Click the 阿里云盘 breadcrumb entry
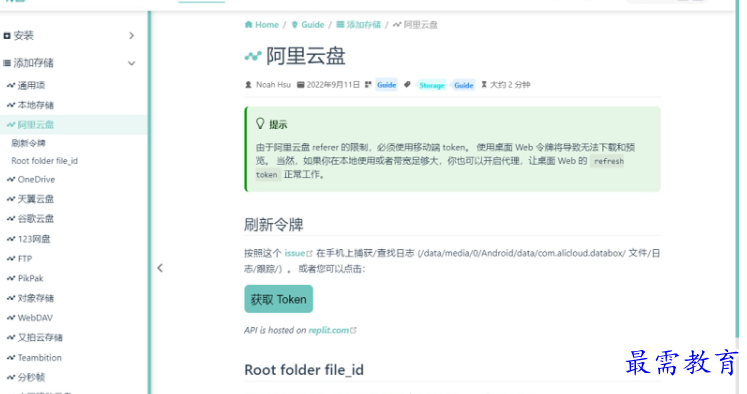 420,25
